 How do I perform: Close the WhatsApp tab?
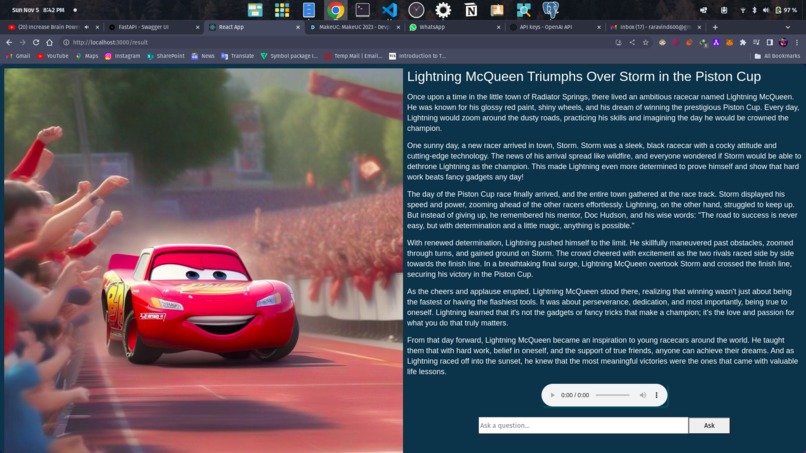tap(498, 27)
